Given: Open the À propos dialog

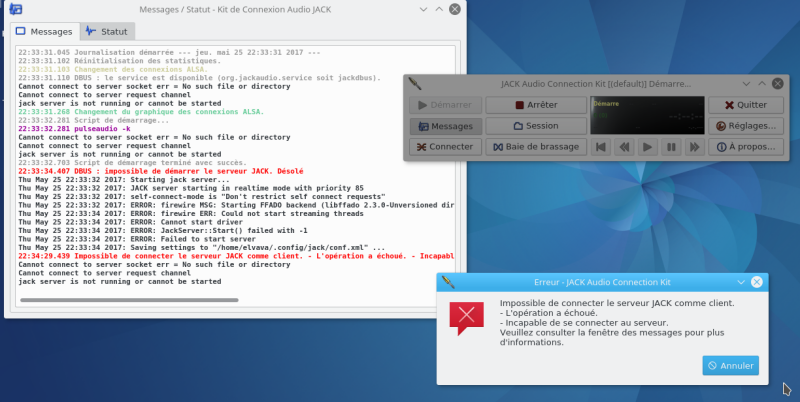Looking at the screenshot, I should [x=746, y=147].
